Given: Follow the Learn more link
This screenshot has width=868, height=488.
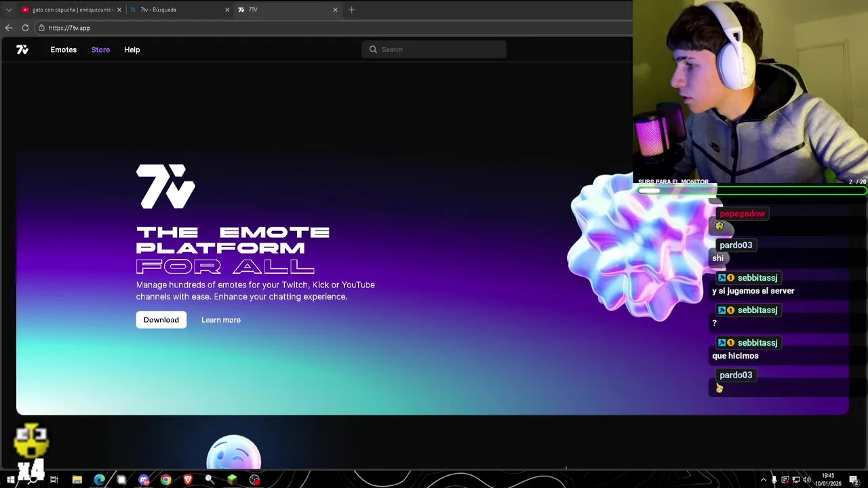Looking at the screenshot, I should [221, 320].
